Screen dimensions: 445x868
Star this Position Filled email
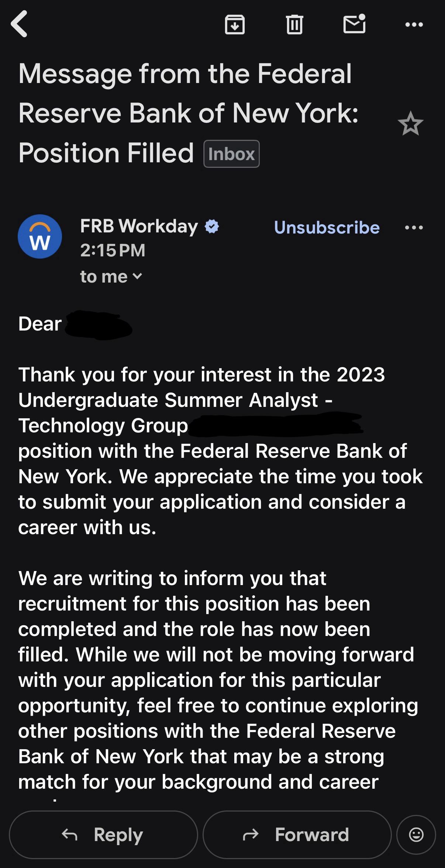click(x=410, y=124)
